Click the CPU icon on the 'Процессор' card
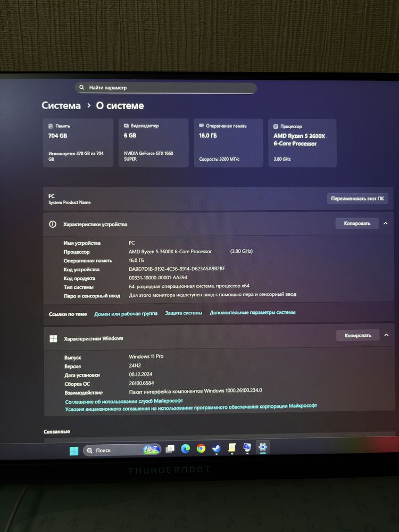Viewport: 399px width, 532px height. coord(276,126)
